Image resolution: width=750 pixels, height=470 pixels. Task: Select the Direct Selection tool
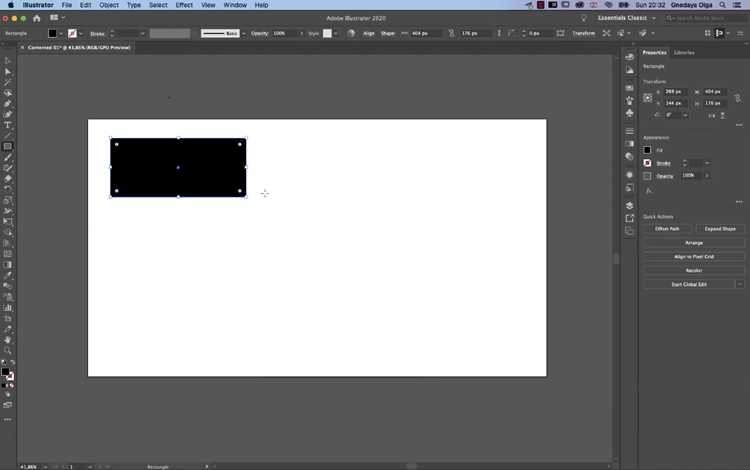coord(8,72)
